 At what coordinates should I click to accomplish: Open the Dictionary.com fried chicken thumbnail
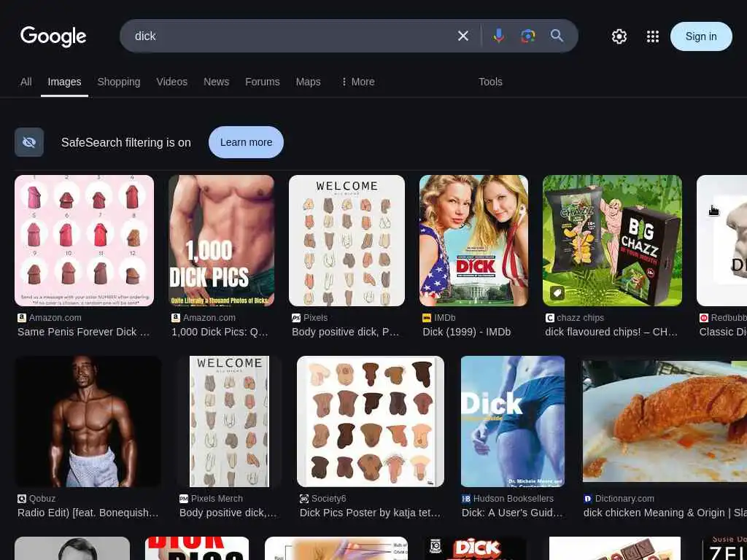[x=665, y=421]
